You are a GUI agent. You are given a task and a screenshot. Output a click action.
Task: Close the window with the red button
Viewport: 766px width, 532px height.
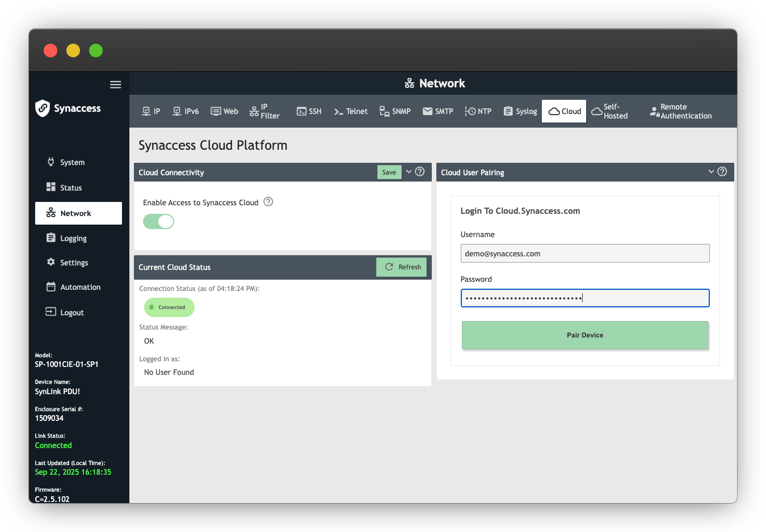[50, 50]
